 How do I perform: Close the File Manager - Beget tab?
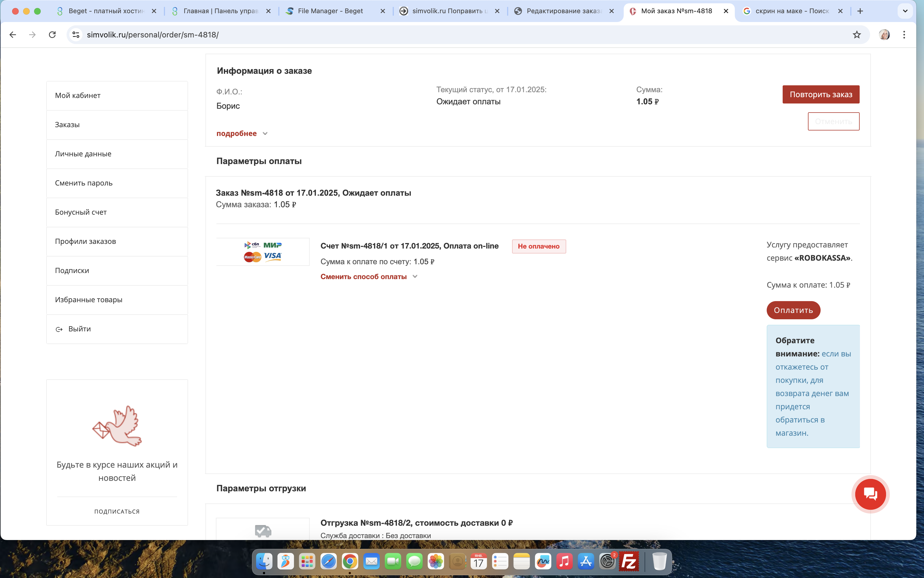click(383, 11)
